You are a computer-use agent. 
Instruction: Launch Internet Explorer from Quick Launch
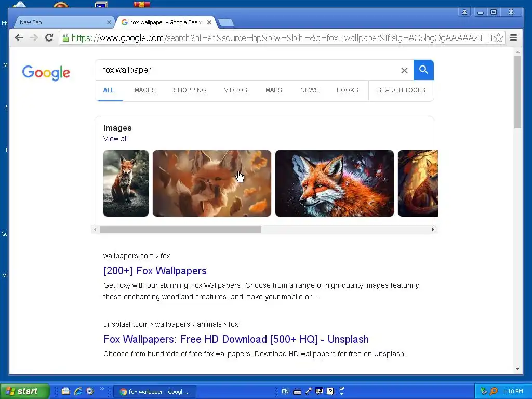tap(78, 391)
